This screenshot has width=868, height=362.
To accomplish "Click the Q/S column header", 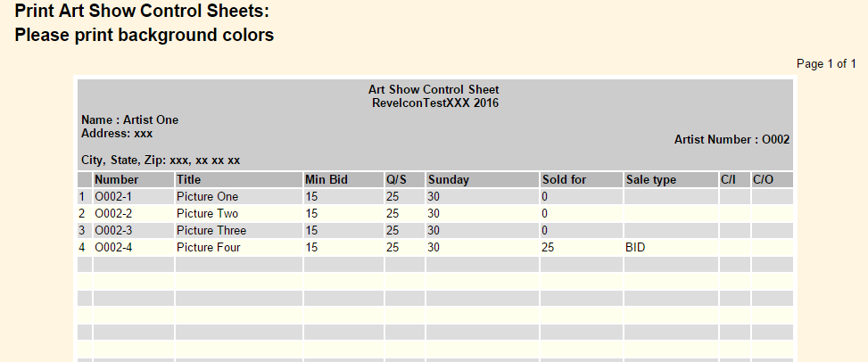I will (x=405, y=180).
